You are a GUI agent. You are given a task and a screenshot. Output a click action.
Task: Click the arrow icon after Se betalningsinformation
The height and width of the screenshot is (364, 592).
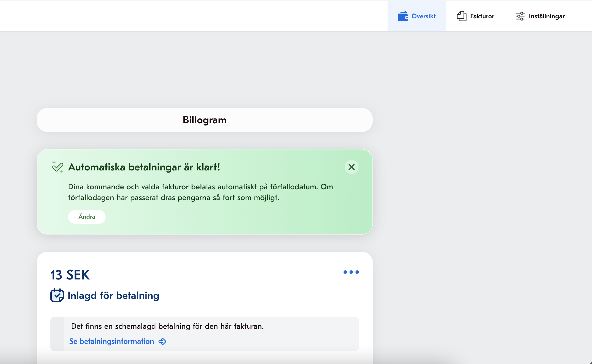[162, 341]
